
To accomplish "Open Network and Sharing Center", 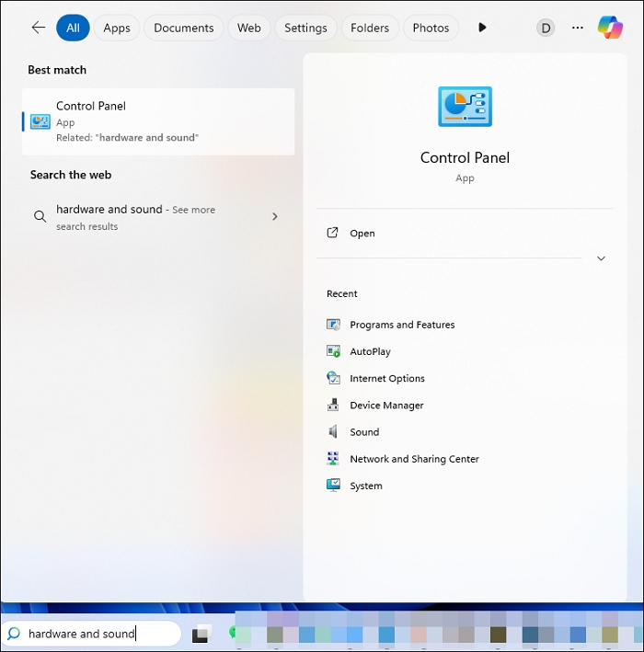I will (414, 459).
